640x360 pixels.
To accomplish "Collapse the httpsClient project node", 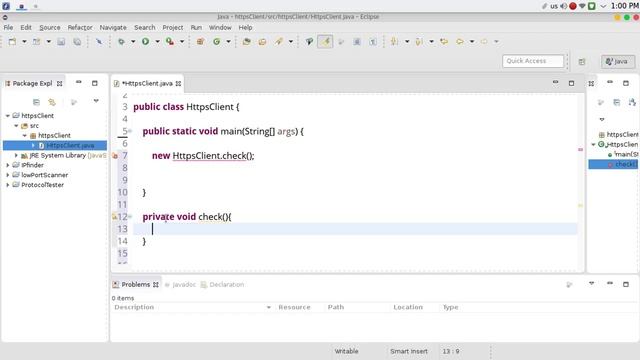I will coord(8,116).
